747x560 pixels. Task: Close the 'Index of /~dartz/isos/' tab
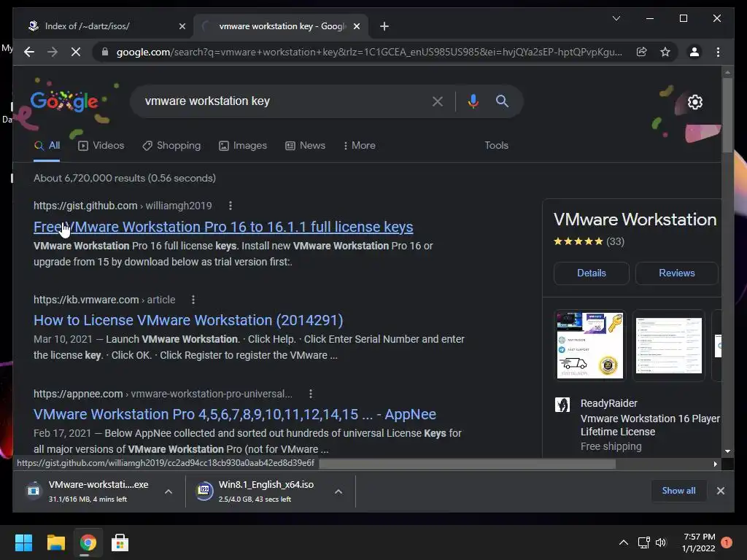click(x=182, y=26)
